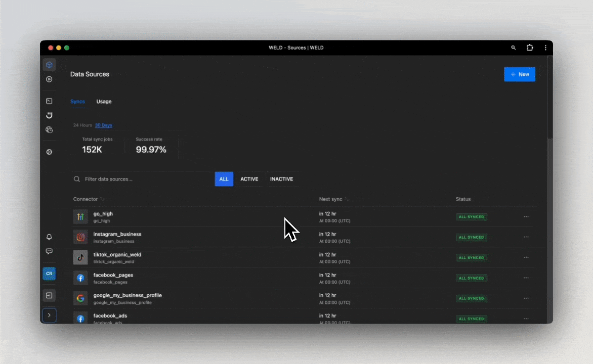593x364 pixels.
Task: Click the notification bell icon
Action: [49, 237]
